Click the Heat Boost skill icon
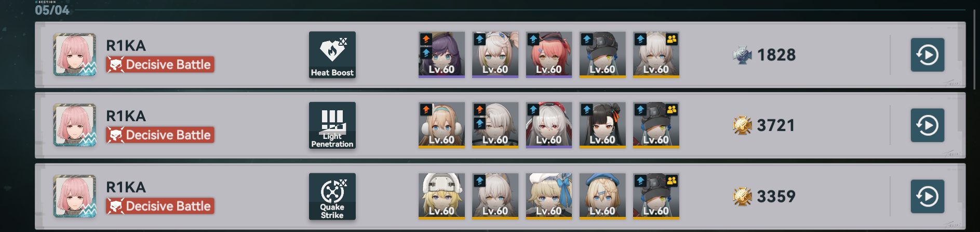 point(332,55)
